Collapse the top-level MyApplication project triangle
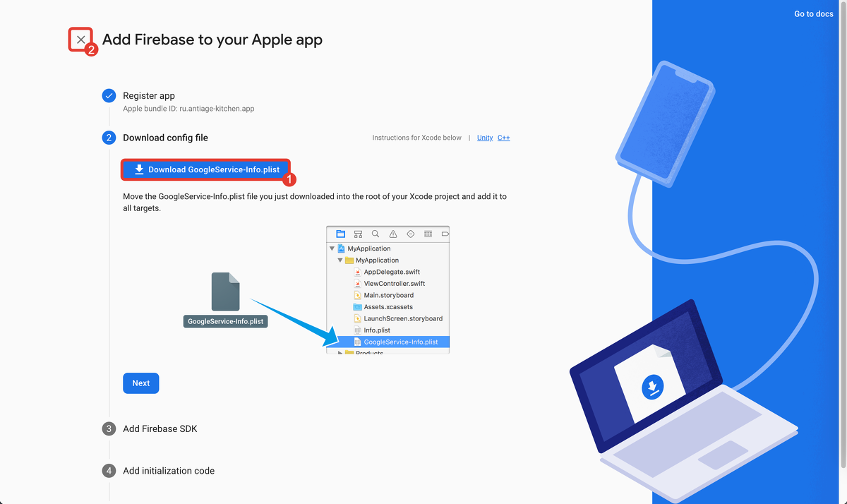This screenshot has height=504, width=847. pyautogui.click(x=332, y=248)
